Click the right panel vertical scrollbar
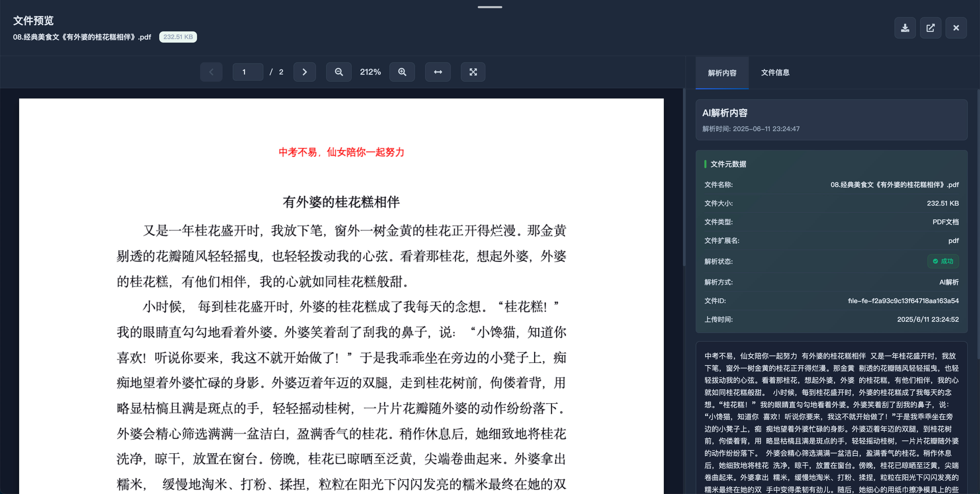Screen dimensions: 980x494 click(978, 224)
